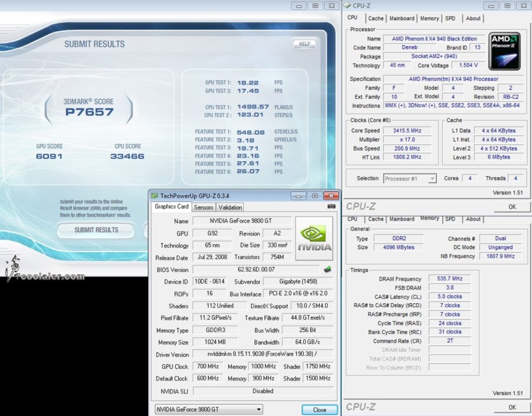Open the Memory tab in upper CPU-Z
532x416 pixels.
point(430,18)
